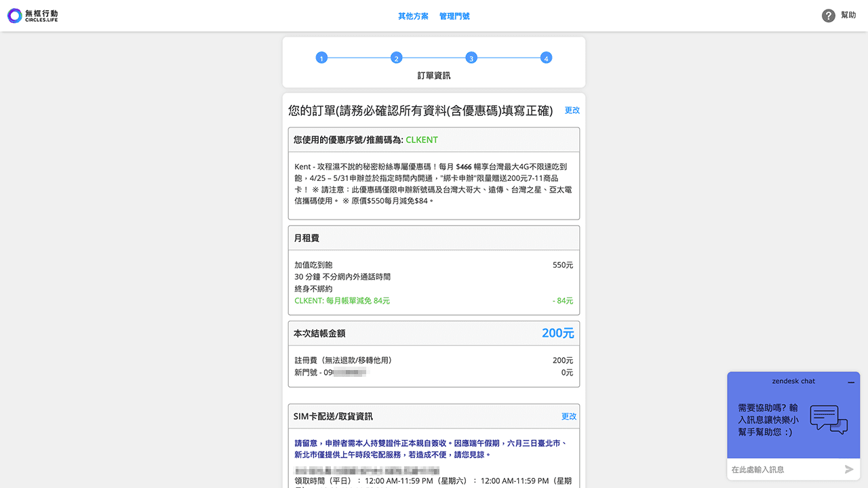Click the speech bubble illustration in the chat widget
The image size is (868, 488).
pos(827,419)
